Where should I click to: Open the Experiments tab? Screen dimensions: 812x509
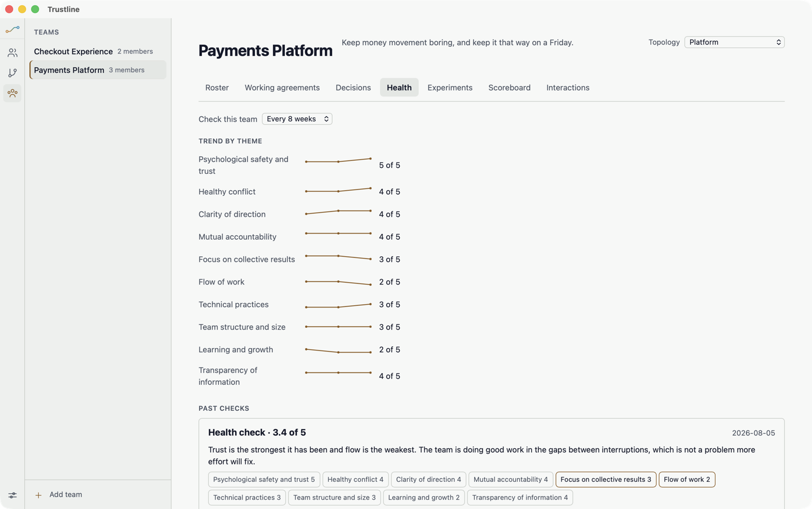pyautogui.click(x=450, y=87)
